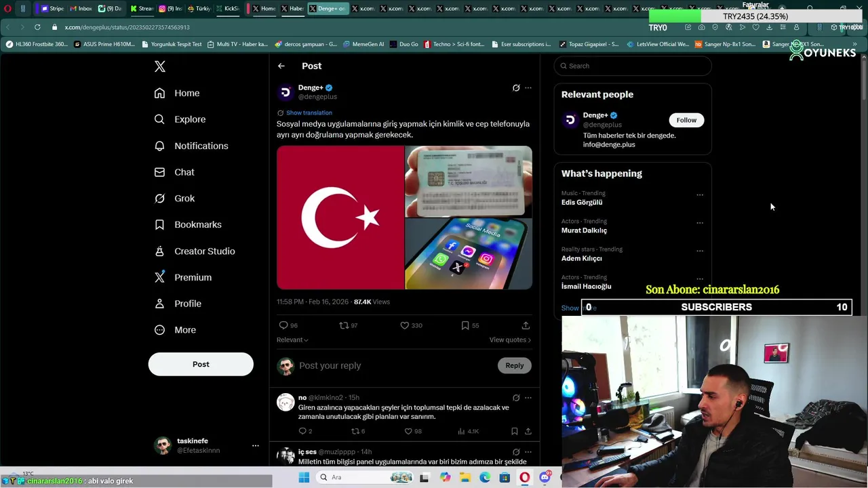Image resolution: width=868 pixels, height=488 pixels.
Task: Open Murat Dalkılıç trending topic
Action: (584, 230)
